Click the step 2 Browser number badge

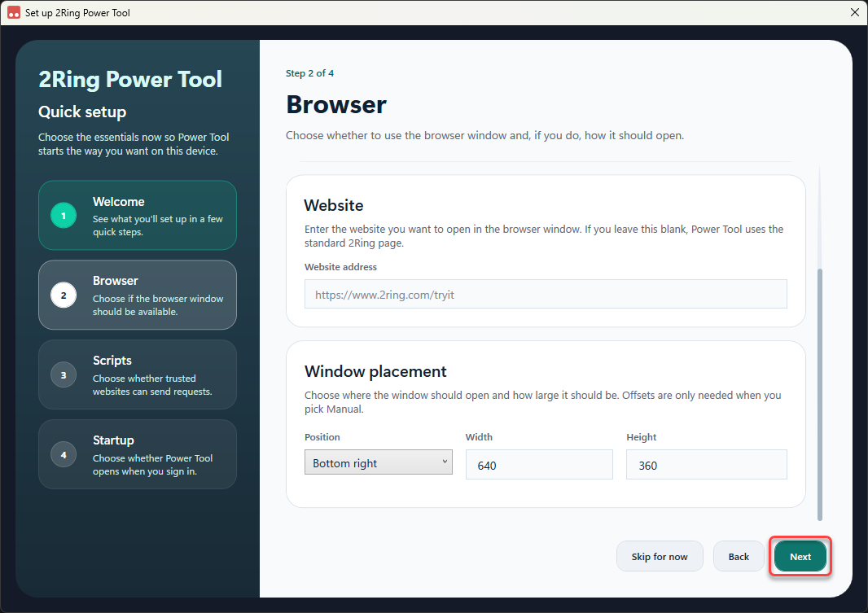64,296
